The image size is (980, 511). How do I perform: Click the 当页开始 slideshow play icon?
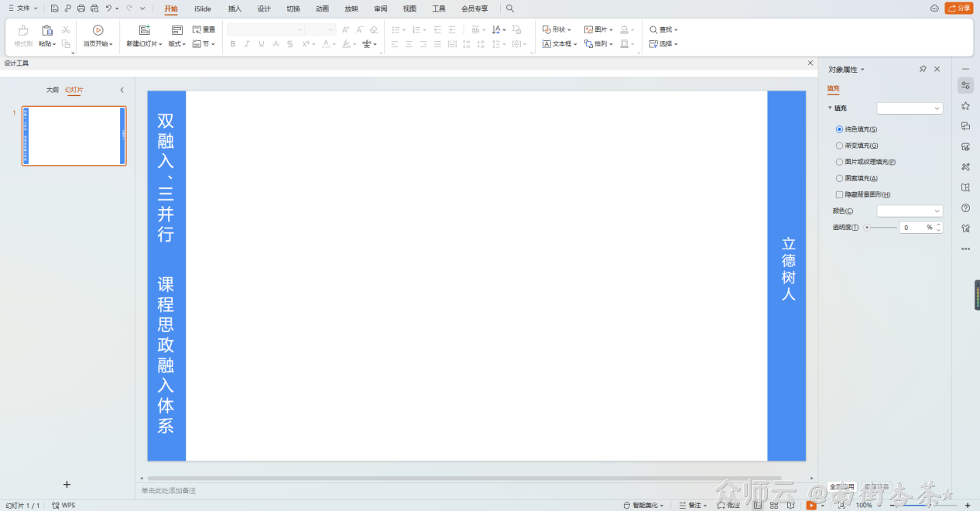[98, 30]
